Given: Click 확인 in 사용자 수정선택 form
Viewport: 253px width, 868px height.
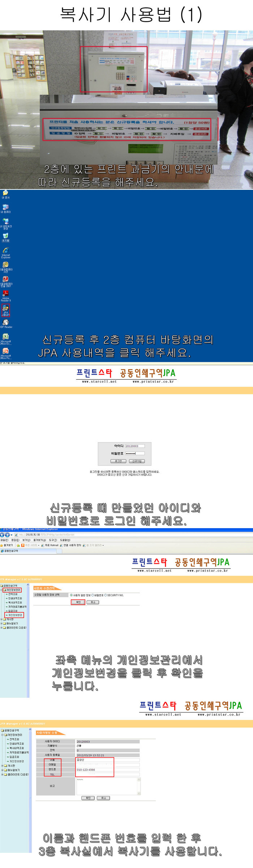Looking at the screenshot, I should 78,602.
